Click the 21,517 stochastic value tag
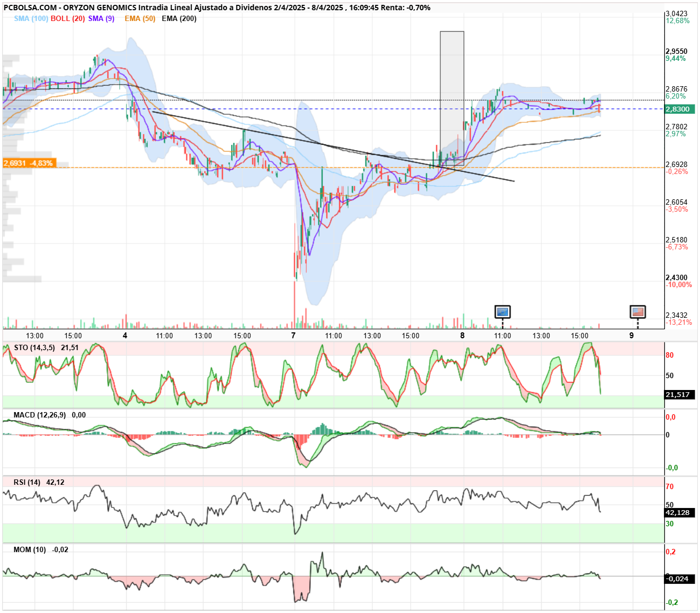The width and height of the screenshot is (700, 613). (x=680, y=394)
